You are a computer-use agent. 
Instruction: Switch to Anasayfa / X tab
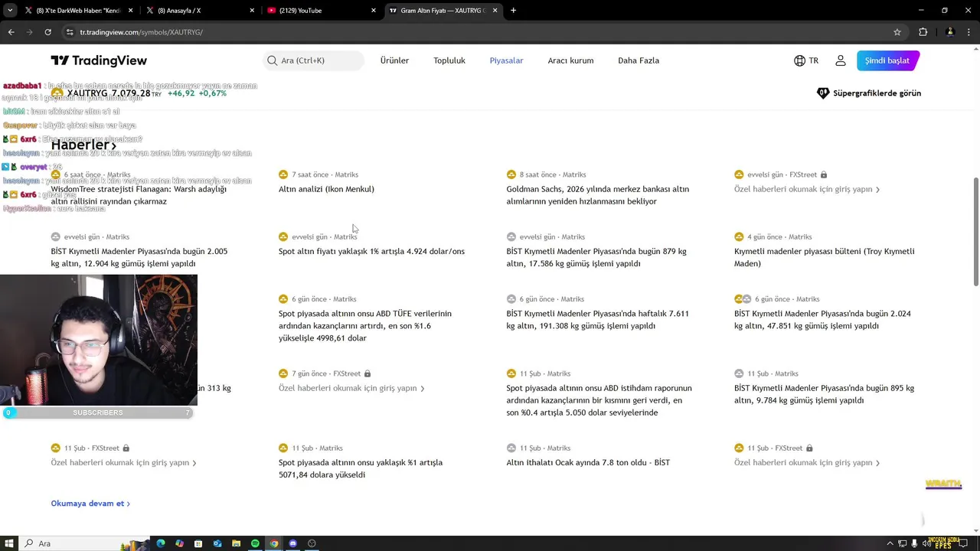(x=199, y=11)
